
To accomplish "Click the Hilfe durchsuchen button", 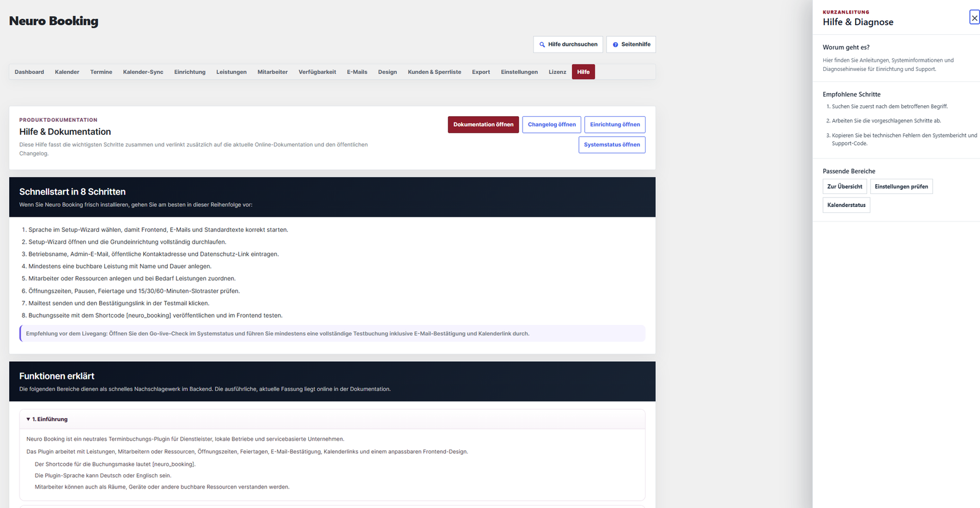I will coord(568,45).
